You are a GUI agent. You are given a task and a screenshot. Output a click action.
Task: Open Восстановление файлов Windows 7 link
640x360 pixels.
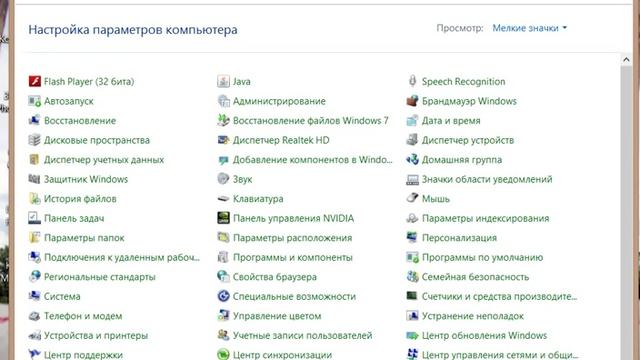click(x=311, y=120)
